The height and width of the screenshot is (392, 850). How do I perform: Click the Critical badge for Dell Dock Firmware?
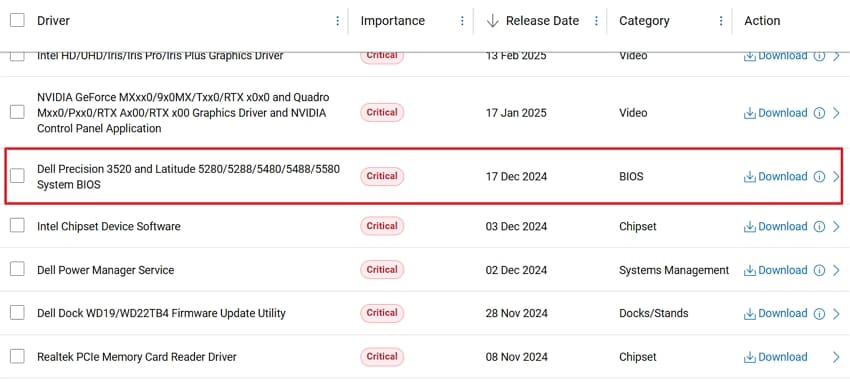pyautogui.click(x=382, y=313)
